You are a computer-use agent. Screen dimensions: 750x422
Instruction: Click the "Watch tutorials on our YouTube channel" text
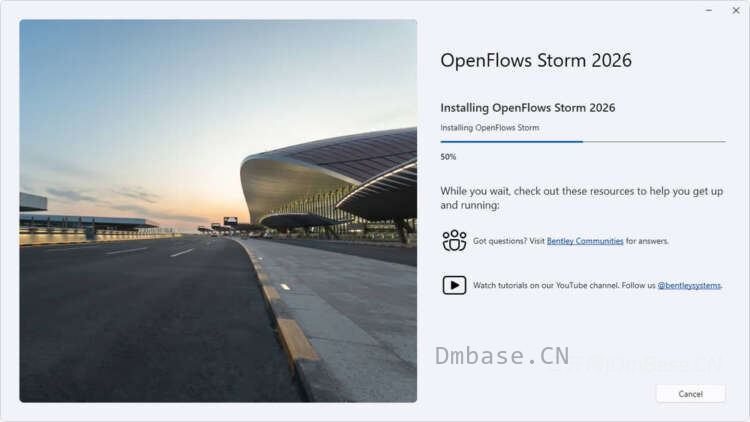pos(546,285)
